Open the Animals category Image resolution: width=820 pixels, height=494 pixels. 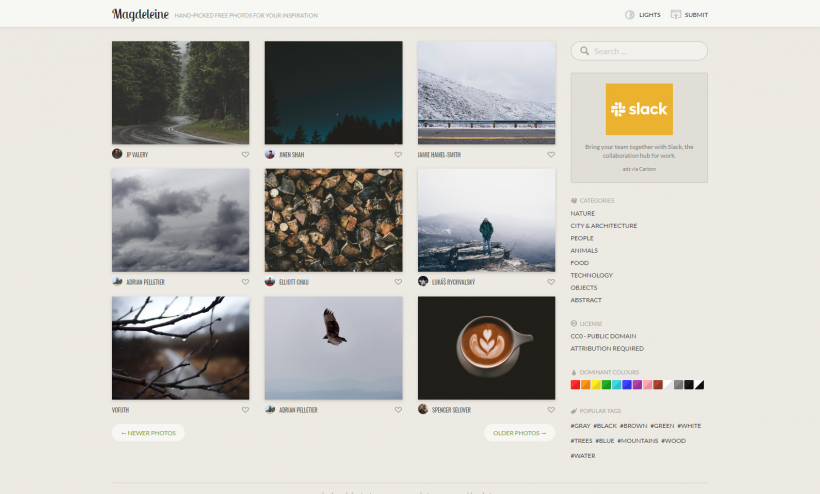pos(584,250)
